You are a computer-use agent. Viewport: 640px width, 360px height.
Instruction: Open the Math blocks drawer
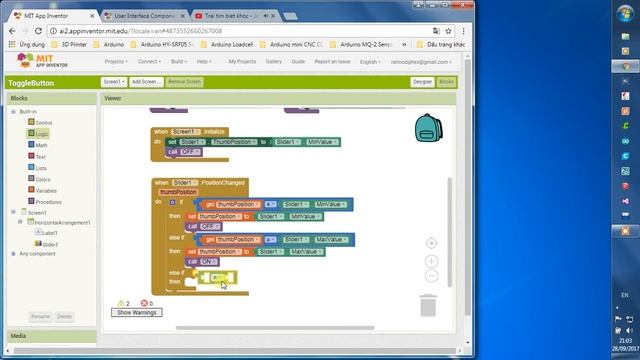click(x=38, y=145)
